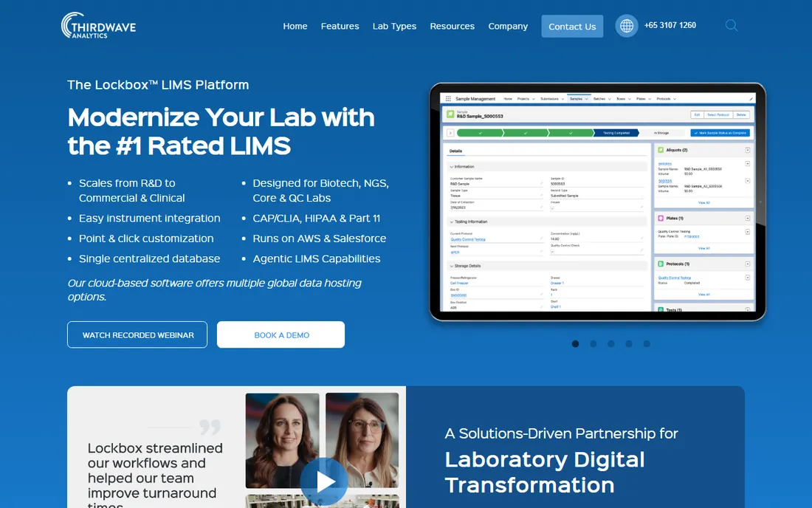Select the fifth carousel dot
Screen dimensions: 812x508
[x=647, y=344]
